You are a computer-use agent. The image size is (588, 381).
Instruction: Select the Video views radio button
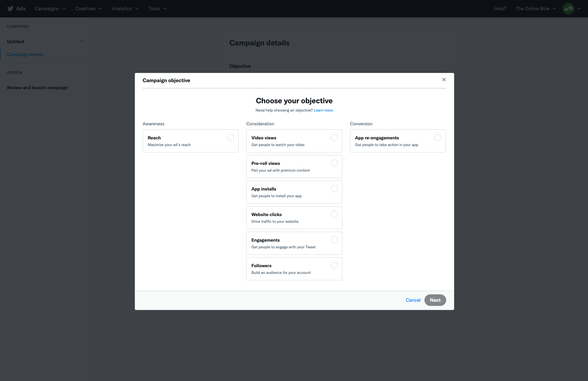click(x=334, y=137)
